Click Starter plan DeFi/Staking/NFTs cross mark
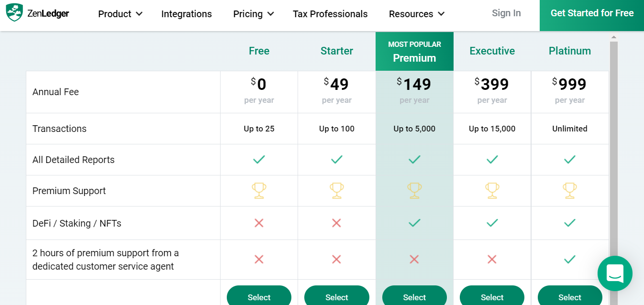Screen dimensions: 644x305 336,223
